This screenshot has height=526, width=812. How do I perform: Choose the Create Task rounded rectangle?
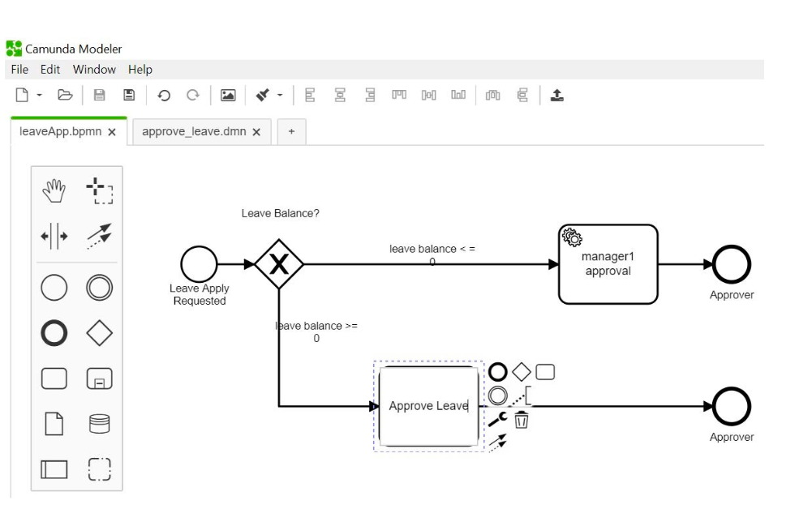pyautogui.click(x=54, y=378)
